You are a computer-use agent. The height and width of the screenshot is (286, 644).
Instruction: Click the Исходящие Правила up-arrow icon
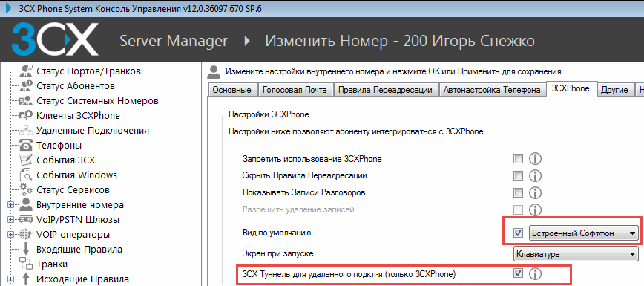pos(26,279)
